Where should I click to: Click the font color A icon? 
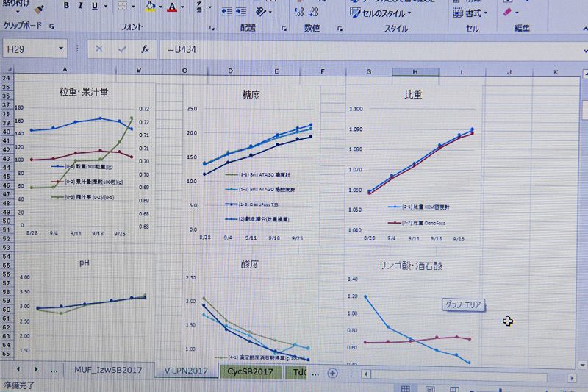pyautogui.click(x=172, y=7)
